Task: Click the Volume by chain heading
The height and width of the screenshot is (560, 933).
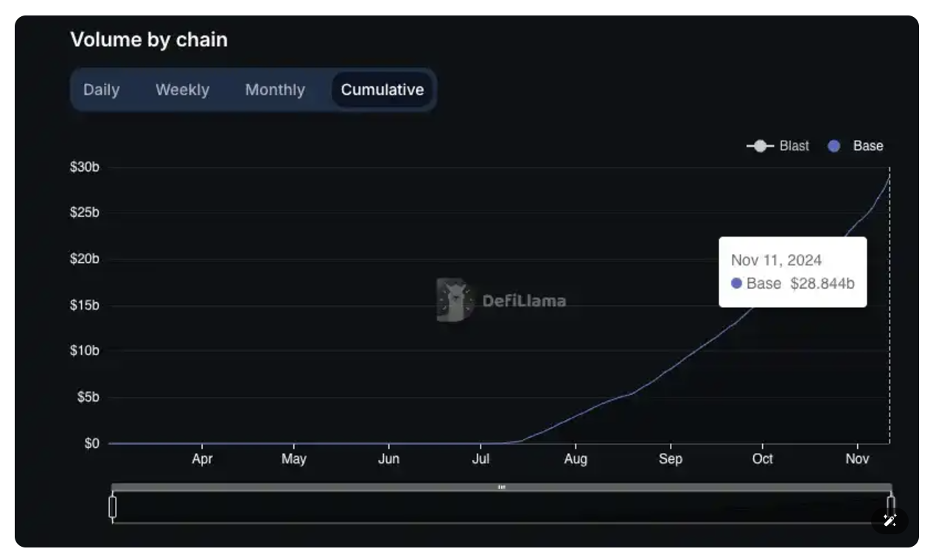Action: click(x=149, y=40)
